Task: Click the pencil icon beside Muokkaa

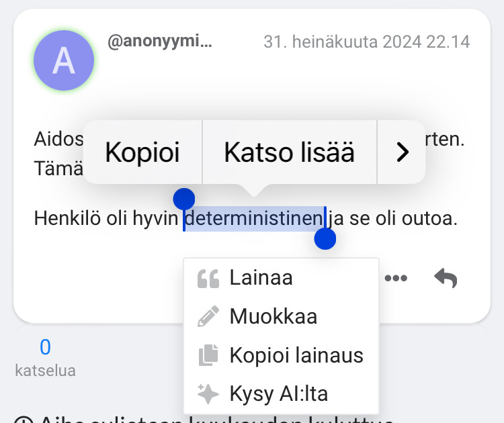Action: 208,316
